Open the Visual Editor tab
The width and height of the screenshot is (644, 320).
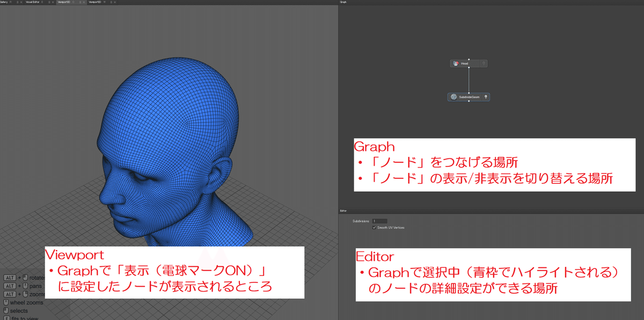point(33,2)
